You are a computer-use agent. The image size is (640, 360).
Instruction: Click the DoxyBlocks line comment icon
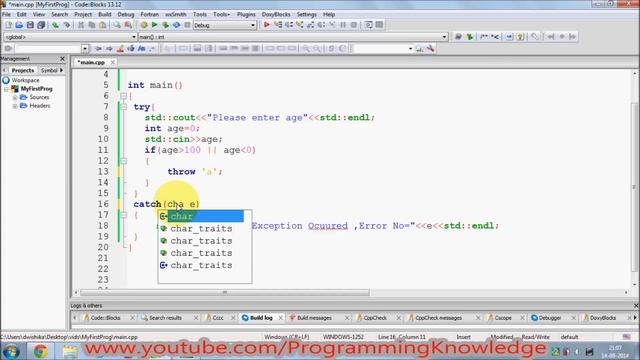click(495, 37)
